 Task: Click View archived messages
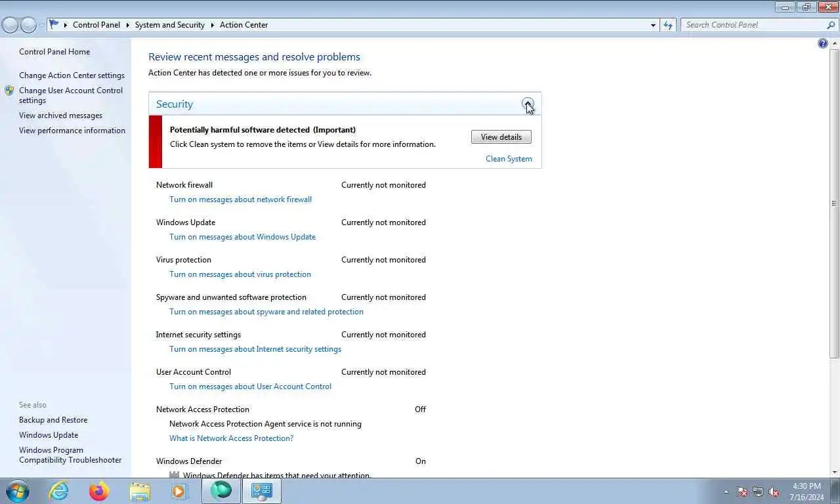pos(60,115)
